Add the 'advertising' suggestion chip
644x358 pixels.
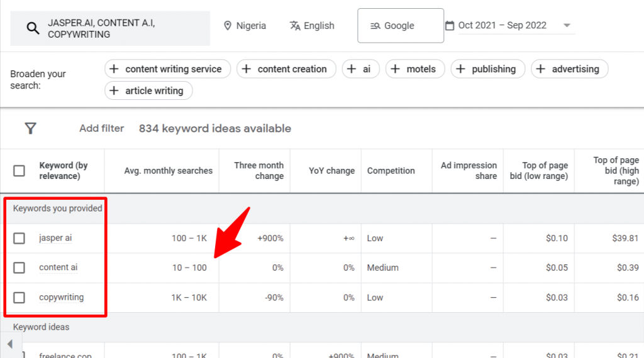(x=570, y=69)
